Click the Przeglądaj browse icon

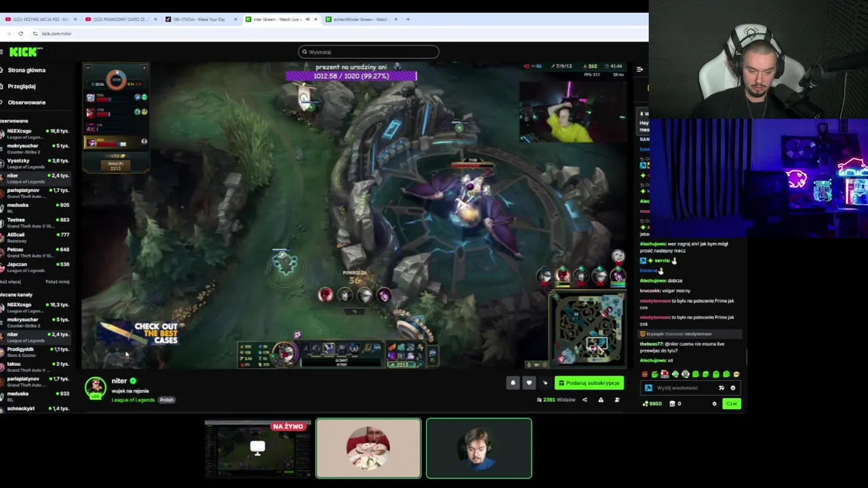[x=2, y=86]
